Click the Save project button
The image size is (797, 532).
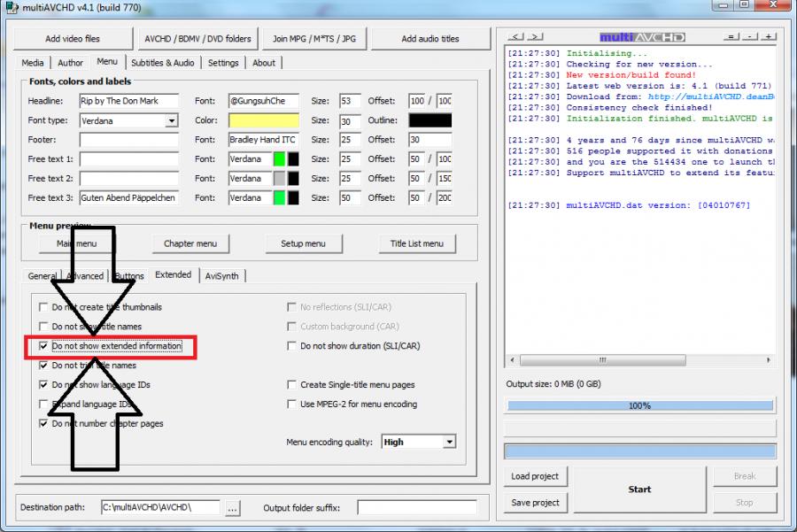pos(535,503)
